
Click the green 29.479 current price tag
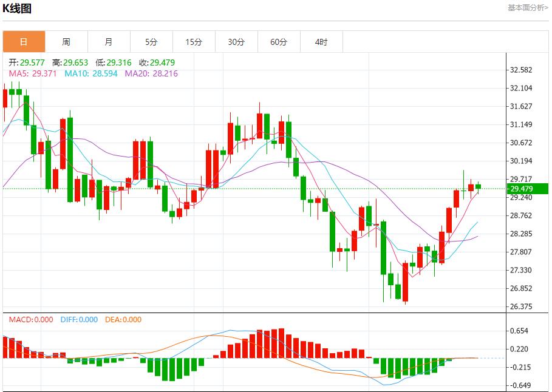point(527,189)
